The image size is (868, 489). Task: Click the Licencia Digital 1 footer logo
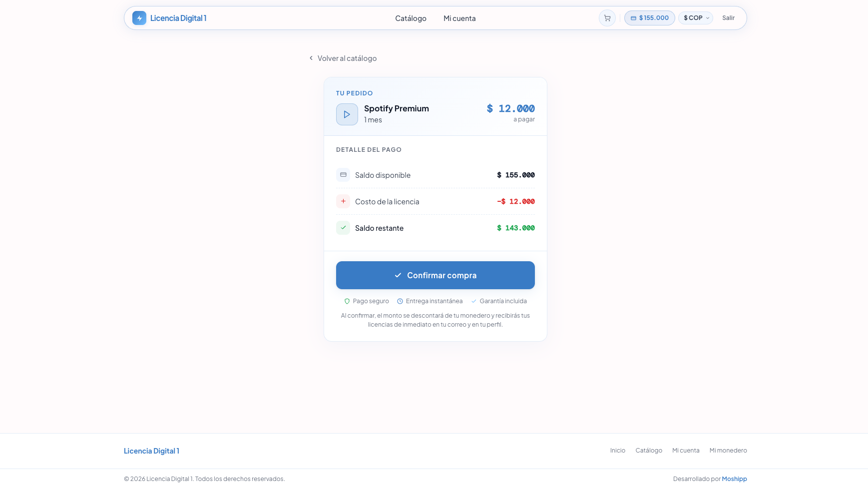point(151,450)
